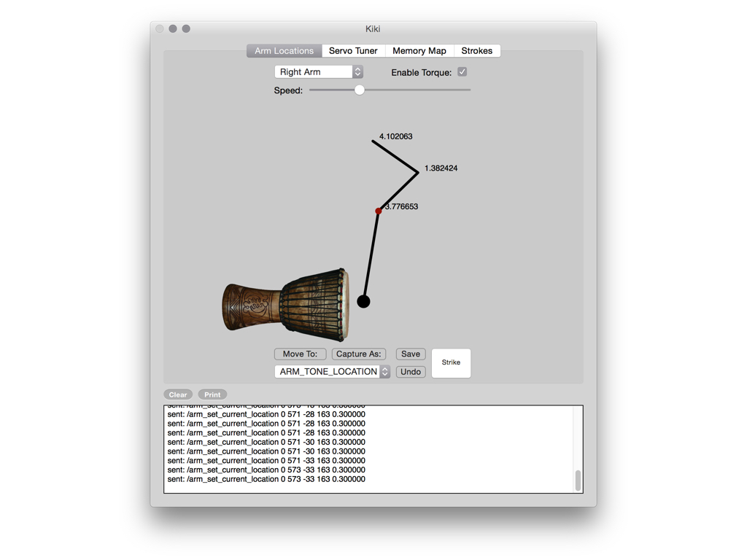Click the last log line with 573 -33
The height and width of the screenshot is (560, 747).
click(266, 479)
